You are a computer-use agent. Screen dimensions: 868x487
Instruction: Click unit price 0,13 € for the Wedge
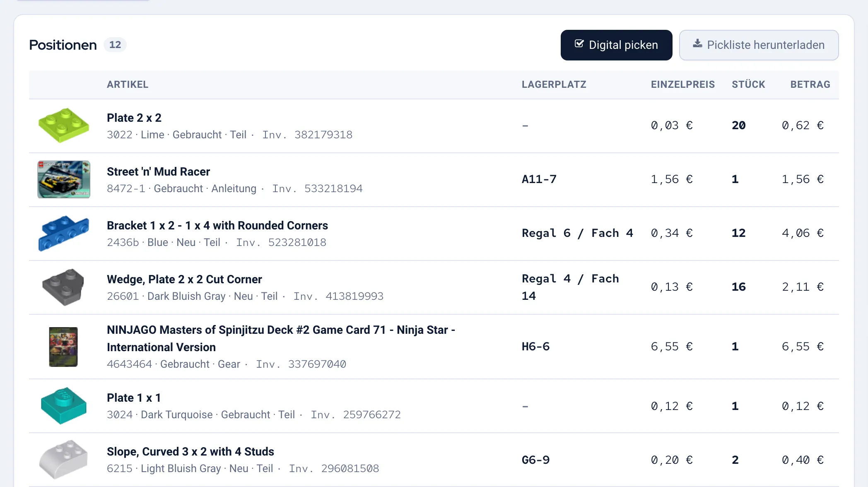(x=672, y=287)
